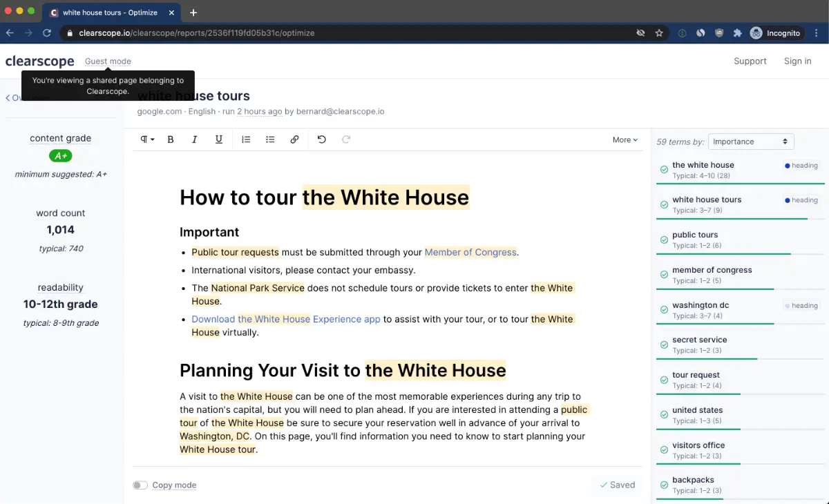Select the term 'the white house'
This screenshot has width=829, height=504.
pos(703,165)
